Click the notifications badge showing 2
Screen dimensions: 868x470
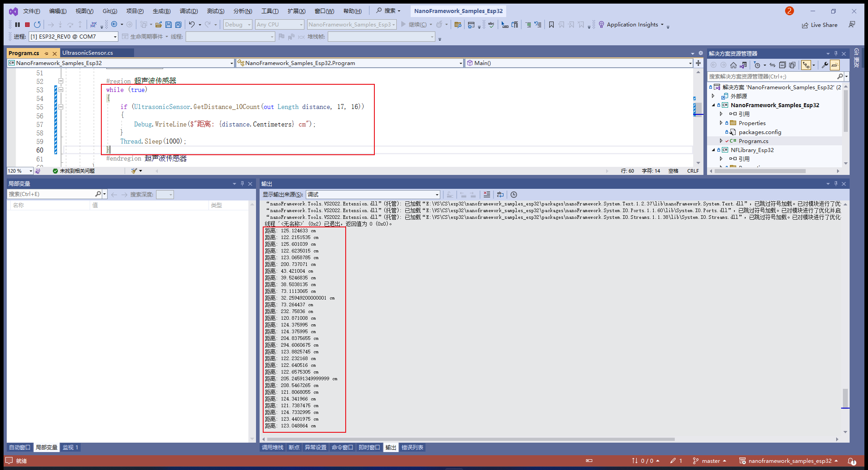(x=790, y=11)
